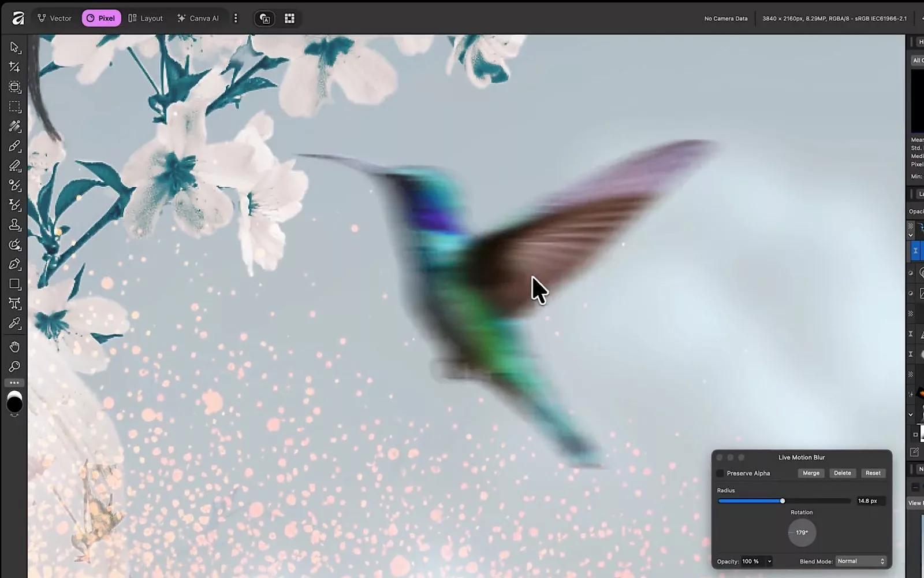Viewport: 924px width, 578px height.
Task: Click the Reset button in Live Motion Blur
Action: 873,473
